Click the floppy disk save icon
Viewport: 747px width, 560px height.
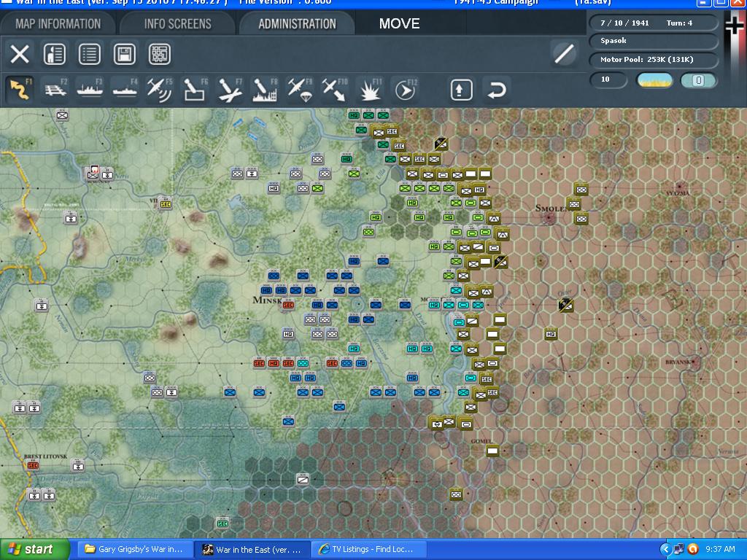pos(124,54)
